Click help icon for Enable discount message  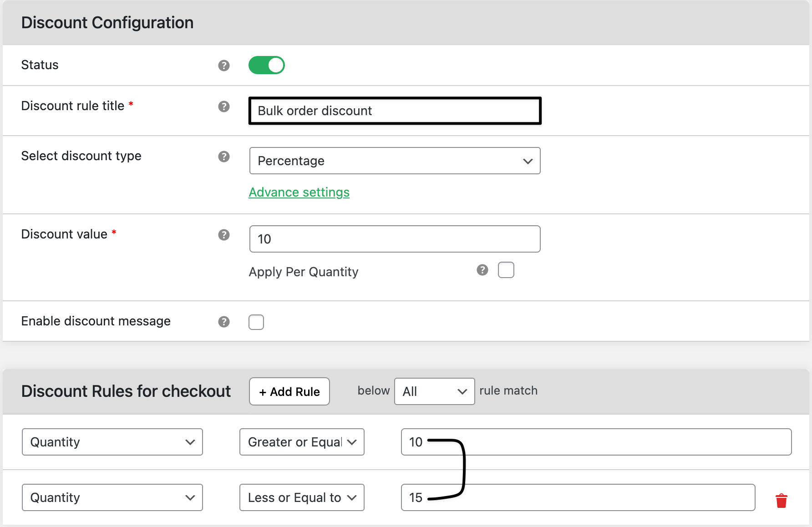pos(223,322)
